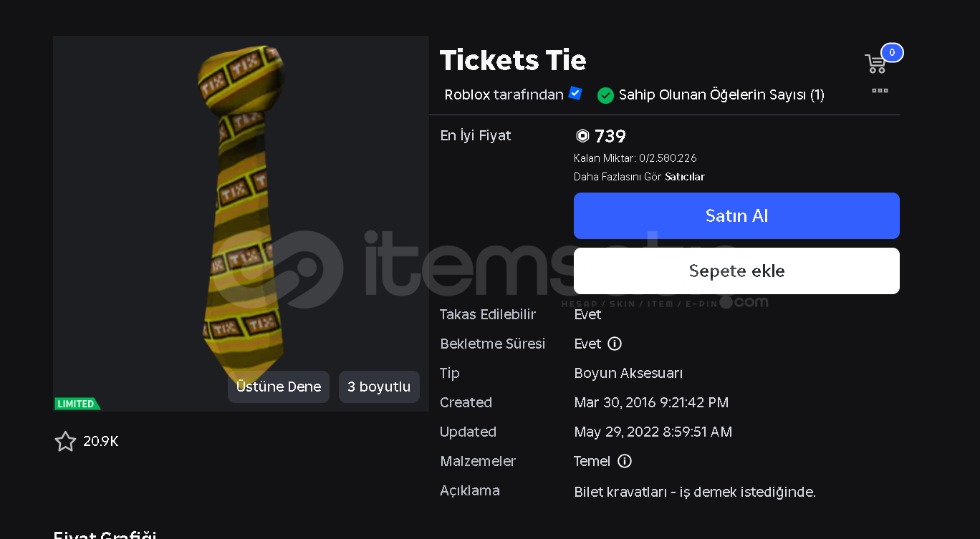Click the Tickets Tie preview image

241,215
